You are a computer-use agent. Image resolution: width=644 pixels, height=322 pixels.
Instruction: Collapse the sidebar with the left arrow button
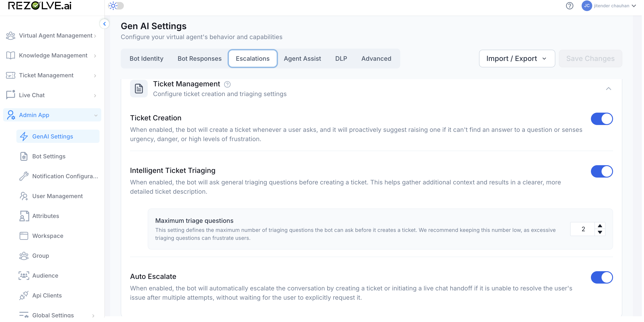[105, 24]
